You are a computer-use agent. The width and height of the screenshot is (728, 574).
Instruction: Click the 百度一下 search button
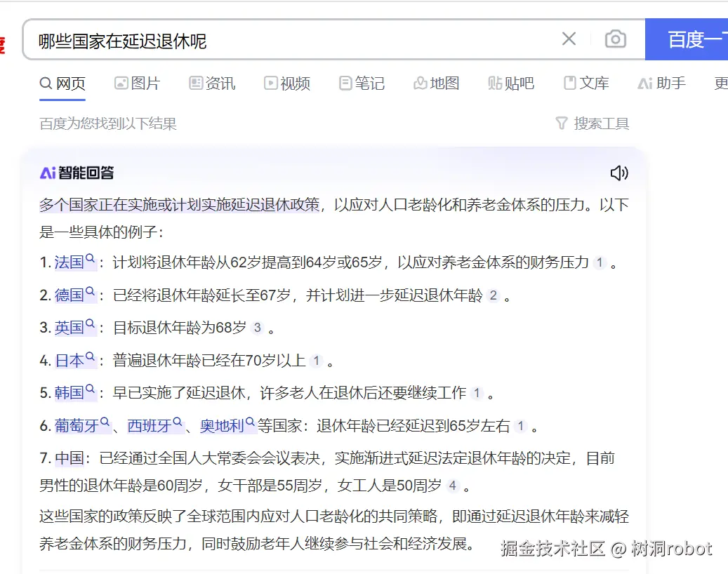click(695, 39)
